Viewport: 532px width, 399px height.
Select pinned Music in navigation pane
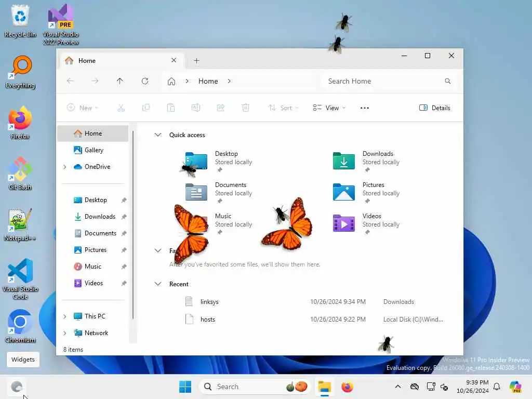coord(92,267)
